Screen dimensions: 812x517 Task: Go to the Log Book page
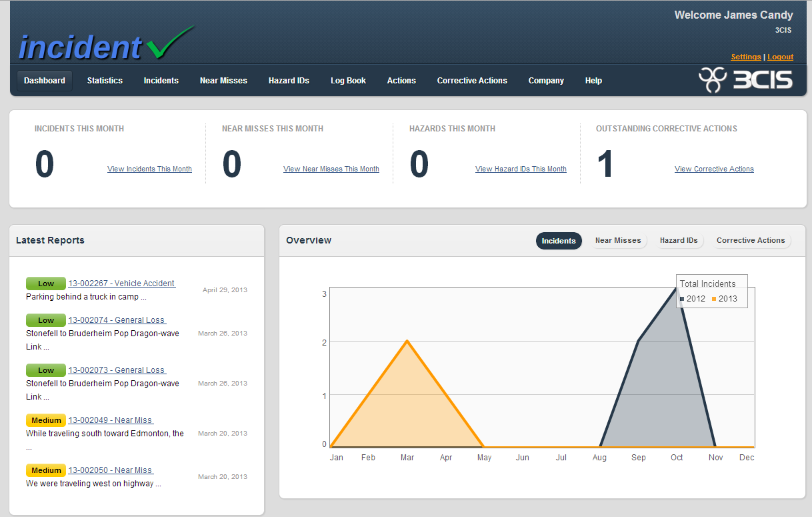[x=348, y=81]
